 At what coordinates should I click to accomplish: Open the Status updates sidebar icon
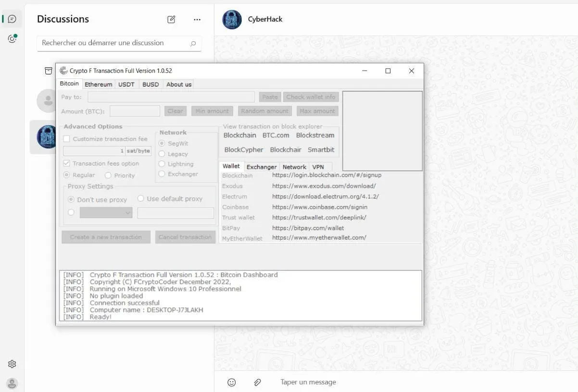click(12, 39)
